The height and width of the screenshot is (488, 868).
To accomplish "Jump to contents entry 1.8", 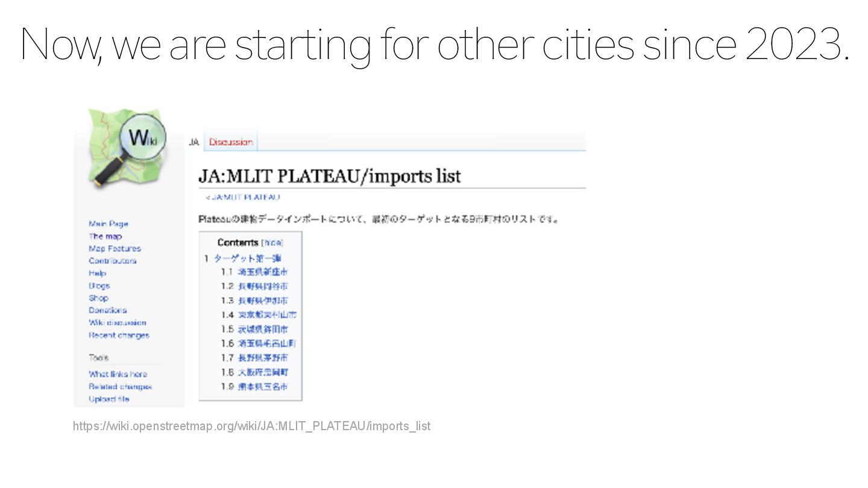I will point(254,372).
